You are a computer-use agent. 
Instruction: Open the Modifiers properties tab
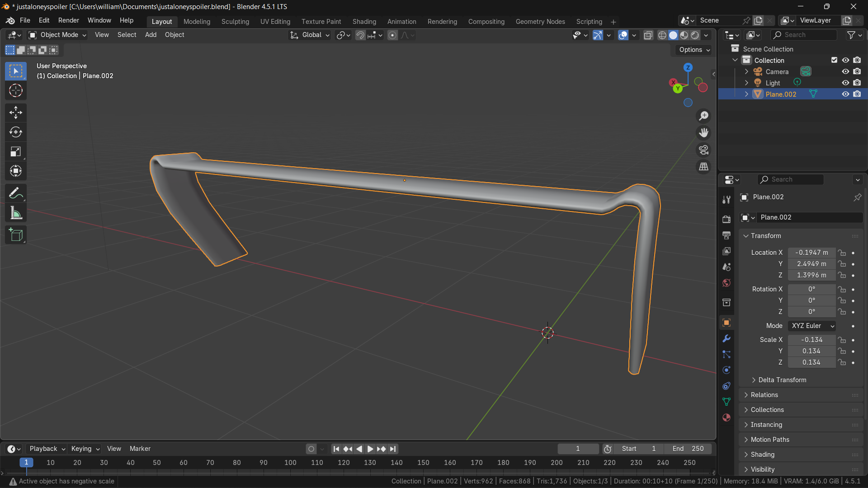click(x=726, y=338)
